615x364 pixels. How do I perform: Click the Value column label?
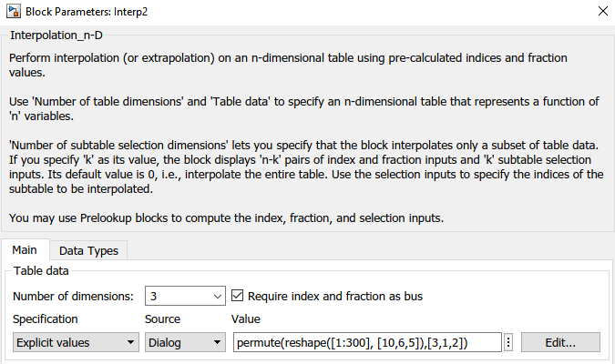247,319
